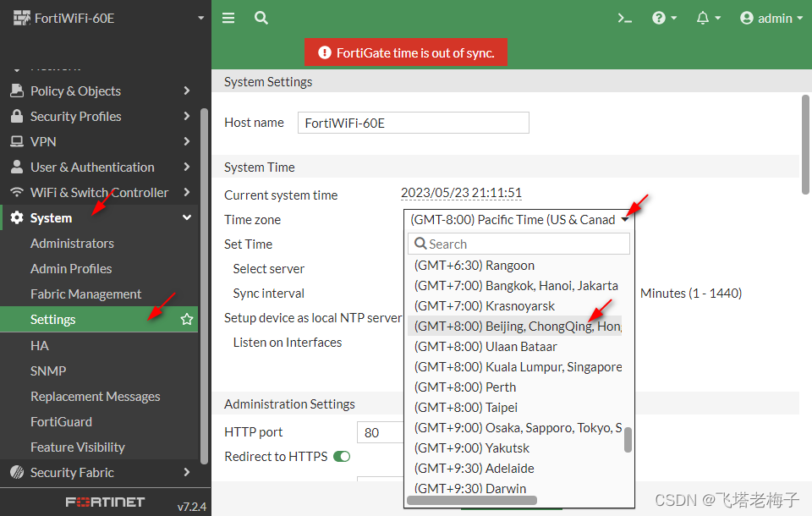Open the admin user menu
The height and width of the screenshot is (516, 812).
(x=771, y=18)
